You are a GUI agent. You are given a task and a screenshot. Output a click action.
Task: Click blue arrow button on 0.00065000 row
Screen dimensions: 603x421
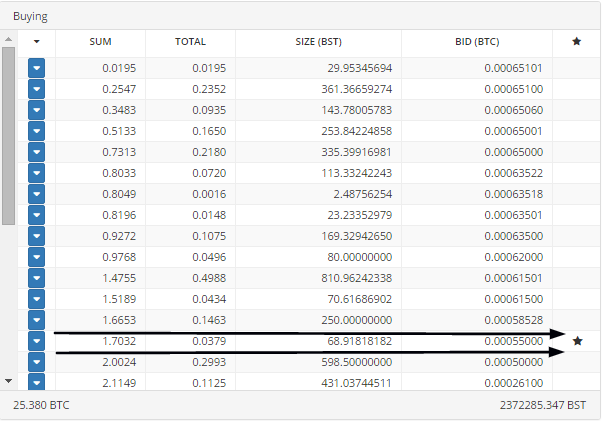pyautogui.click(x=37, y=152)
